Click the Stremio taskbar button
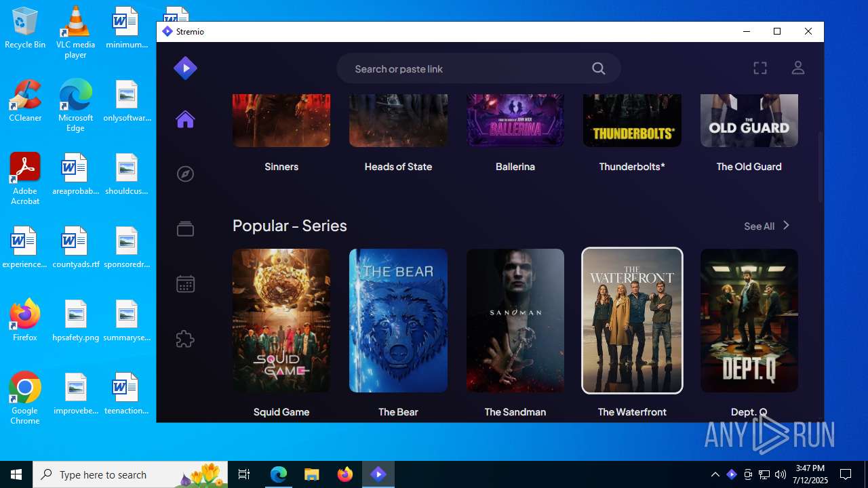Viewport: 868px width, 488px height. coord(378,474)
